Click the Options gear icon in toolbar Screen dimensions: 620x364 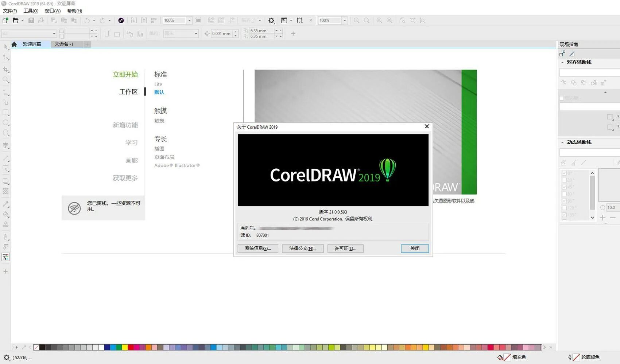pos(271,20)
